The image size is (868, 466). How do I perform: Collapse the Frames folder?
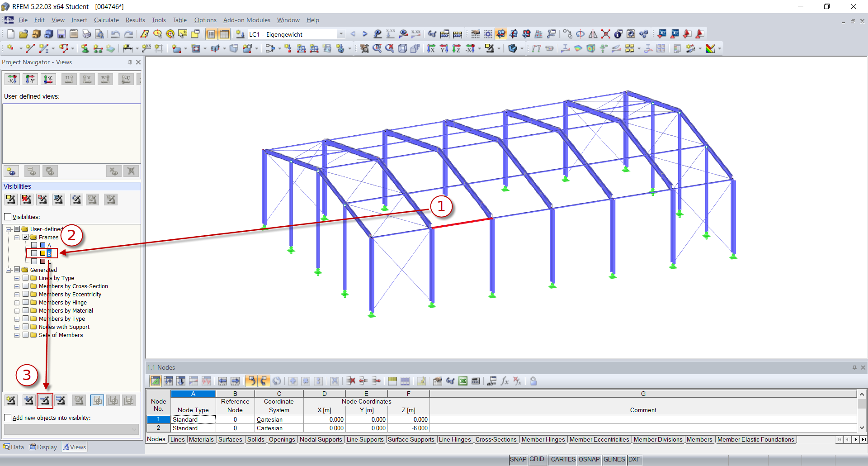17,237
